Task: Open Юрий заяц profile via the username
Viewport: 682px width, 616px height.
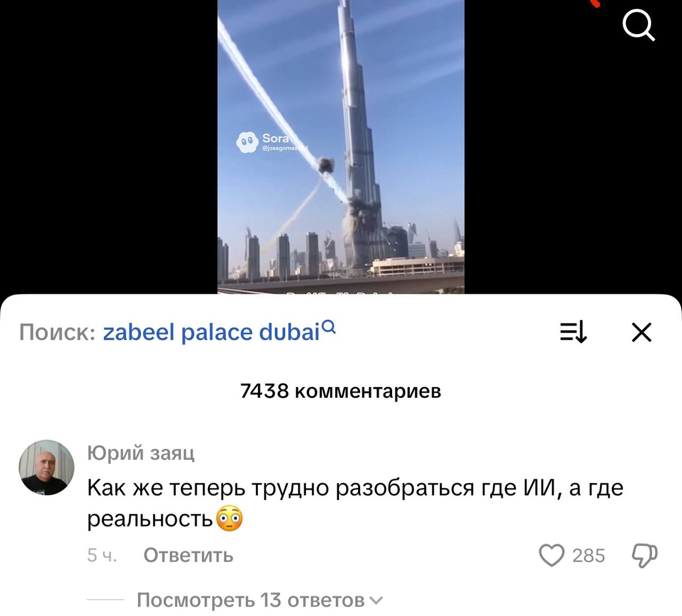Action: tap(141, 453)
